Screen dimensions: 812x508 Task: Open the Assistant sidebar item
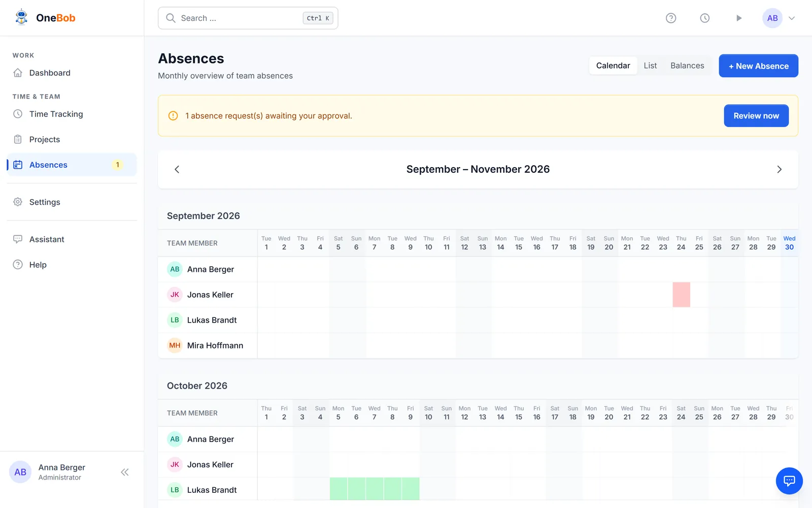click(72, 239)
